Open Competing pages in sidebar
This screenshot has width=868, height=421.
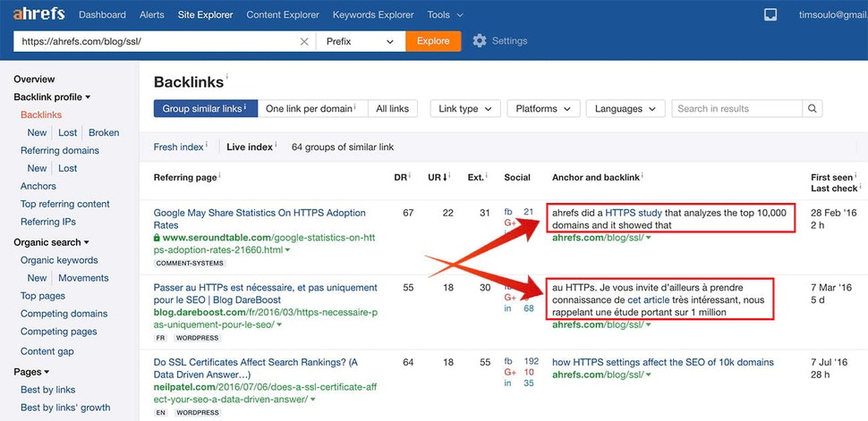coord(59,332)
